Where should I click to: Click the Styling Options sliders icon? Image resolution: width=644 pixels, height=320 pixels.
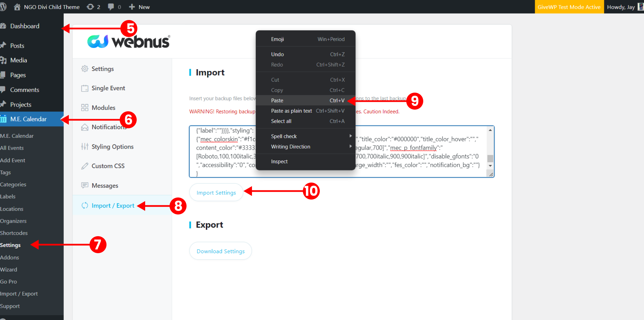pos(85,147)
